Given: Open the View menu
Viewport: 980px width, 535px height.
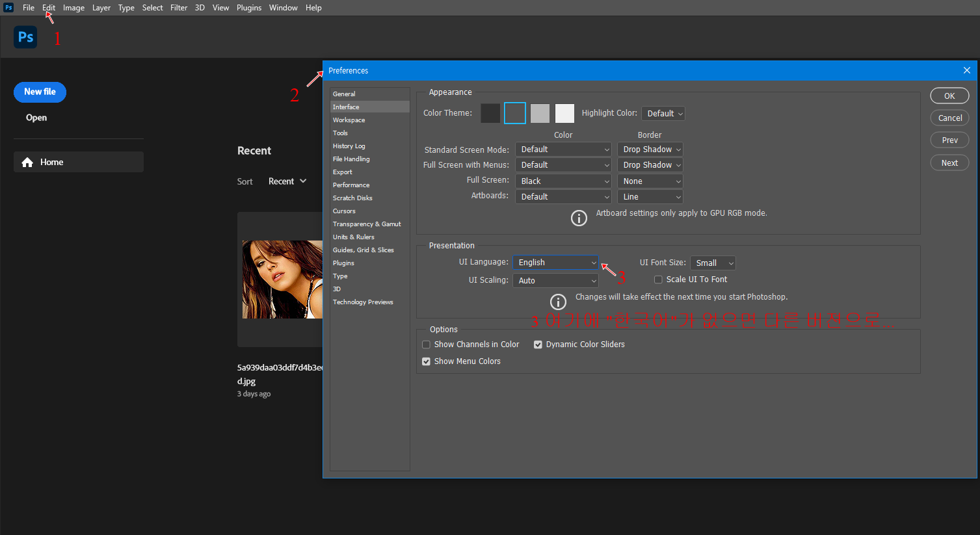Looking at the screenshot, I should coord(221,8).
